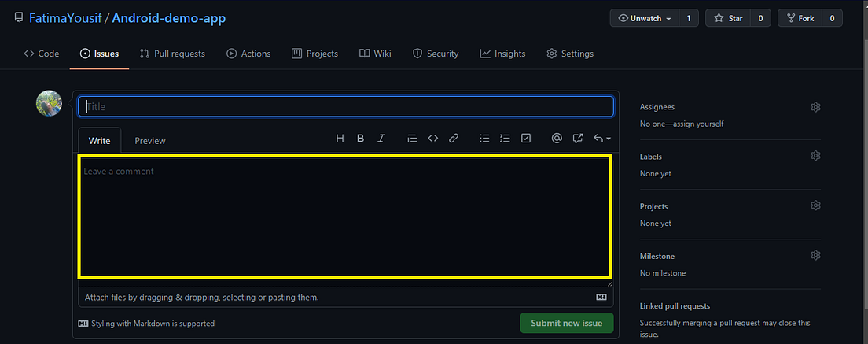The width and height of the screenshot is (868, 344).
Task: Open the FatimaYousif owner link
Action: pos(65,18)
